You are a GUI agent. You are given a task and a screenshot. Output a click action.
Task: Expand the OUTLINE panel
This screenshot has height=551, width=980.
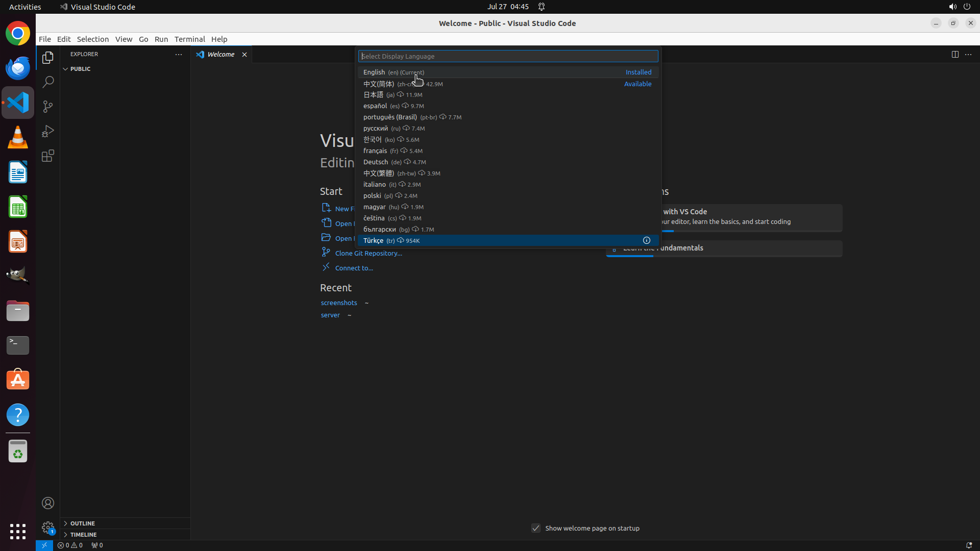(82, 523)
